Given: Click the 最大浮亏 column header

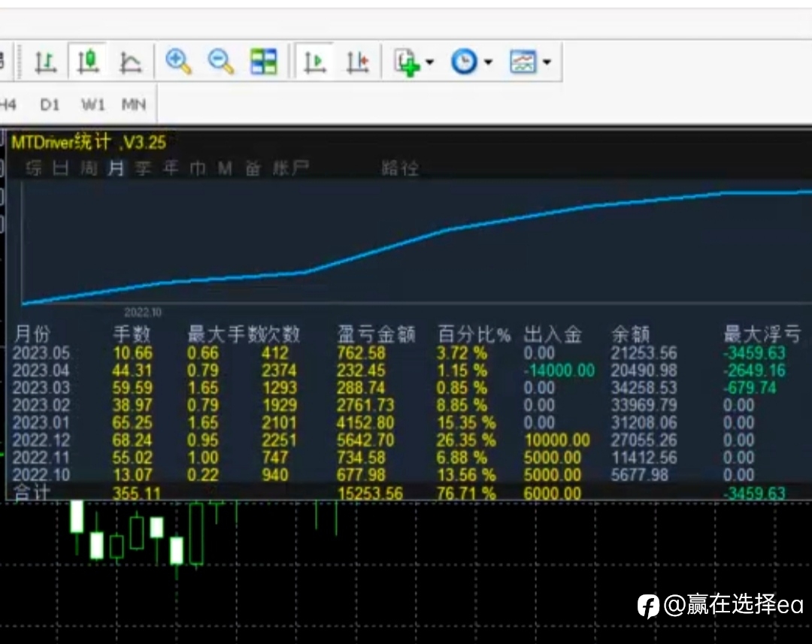Looking at the screenshot, I should 762,334.
